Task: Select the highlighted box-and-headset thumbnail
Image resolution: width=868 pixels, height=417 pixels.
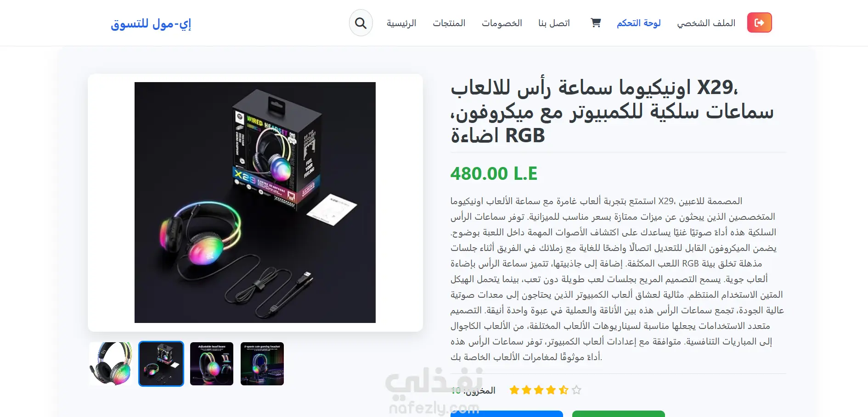Action: (161, 364)
